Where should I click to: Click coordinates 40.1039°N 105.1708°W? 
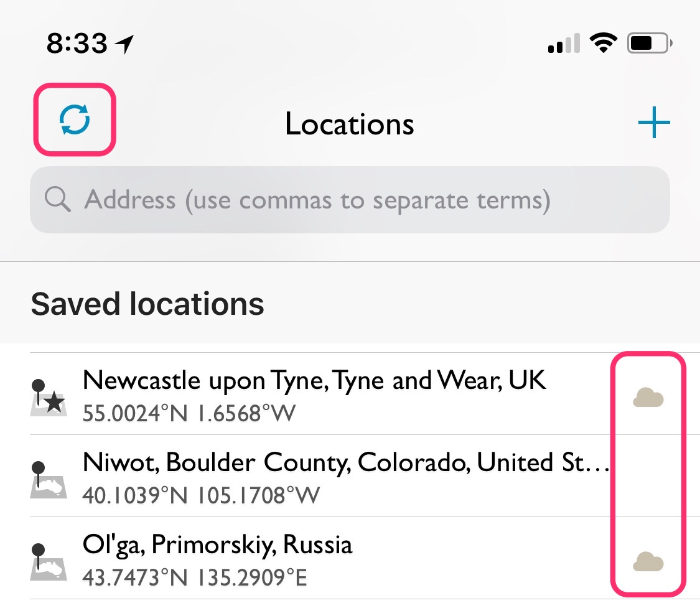click(x=202, y=495)
